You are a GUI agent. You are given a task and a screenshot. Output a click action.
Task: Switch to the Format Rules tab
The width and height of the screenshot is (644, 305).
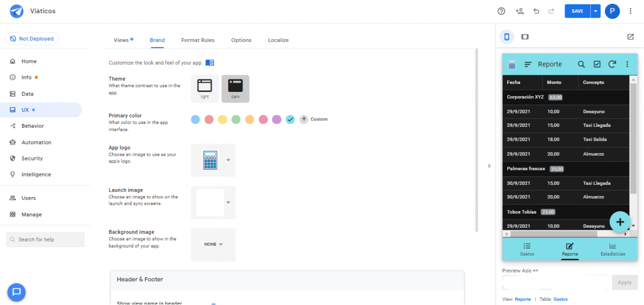pos(197,40)
